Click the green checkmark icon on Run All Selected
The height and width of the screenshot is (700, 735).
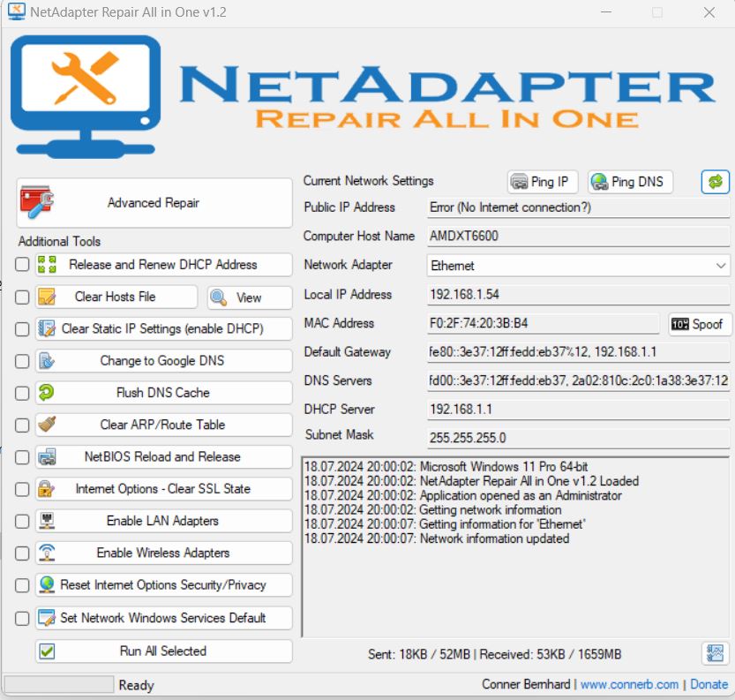click(x=47, y=651)
